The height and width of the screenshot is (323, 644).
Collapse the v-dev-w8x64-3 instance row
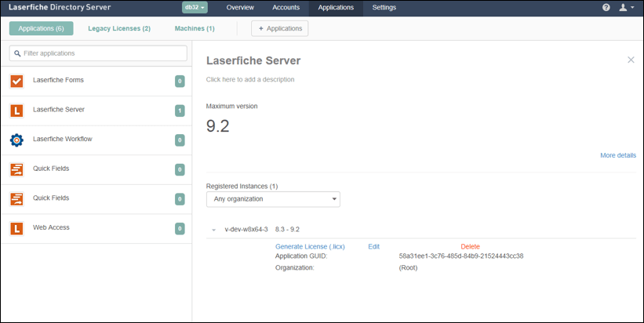click(x=213, y=230)
